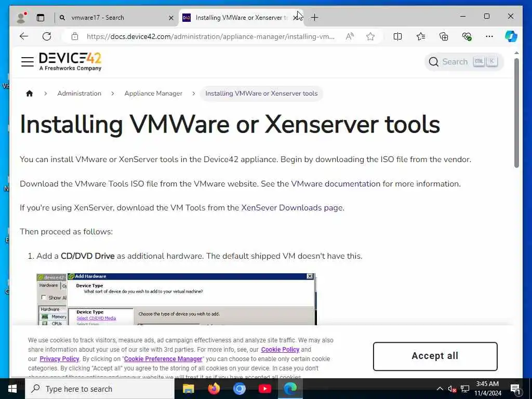The width and height of the screenshot is (532, 399).
Task: Select Microsoft Edge in the taskbar
Action: point(290,389)
